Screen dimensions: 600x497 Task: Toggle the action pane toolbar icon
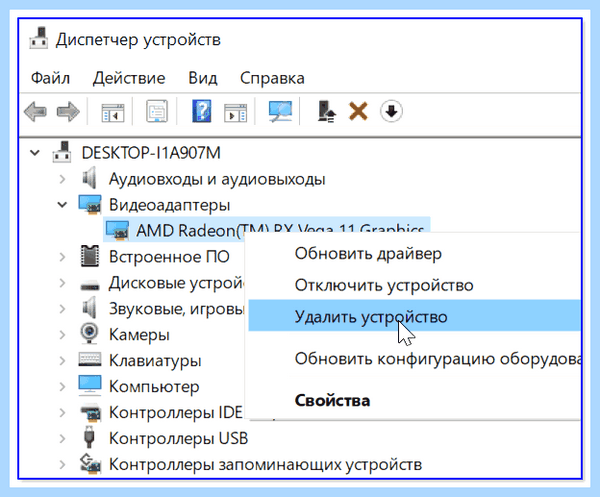coord(235,112)
